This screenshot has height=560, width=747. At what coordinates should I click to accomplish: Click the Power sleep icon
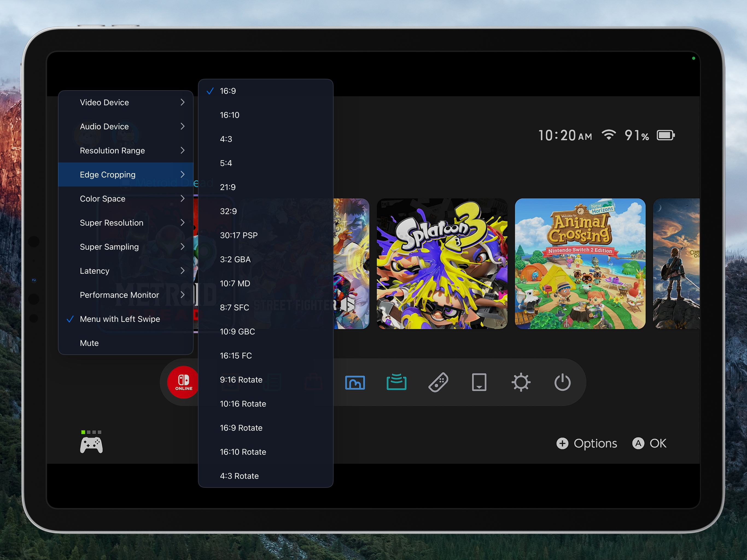tap(562, 382)
